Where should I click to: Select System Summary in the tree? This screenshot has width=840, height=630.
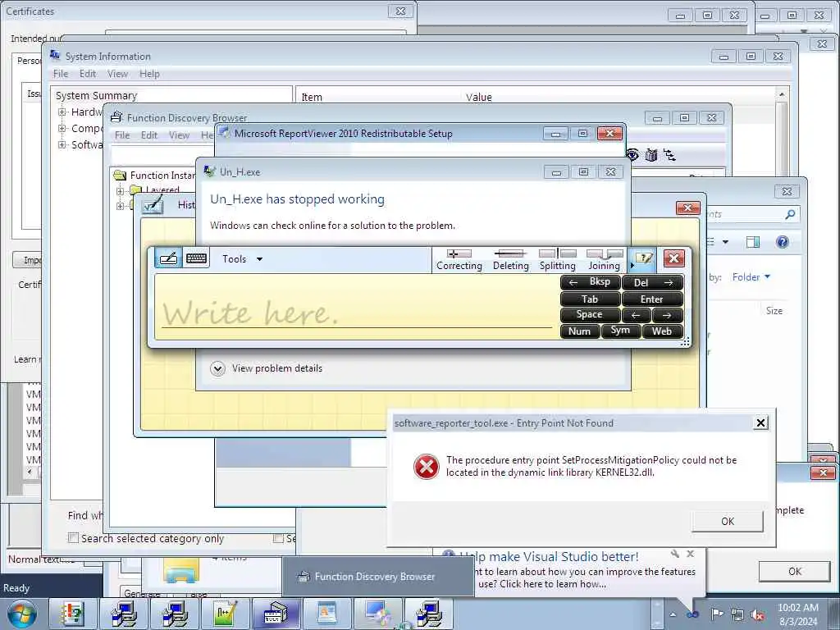97,95
